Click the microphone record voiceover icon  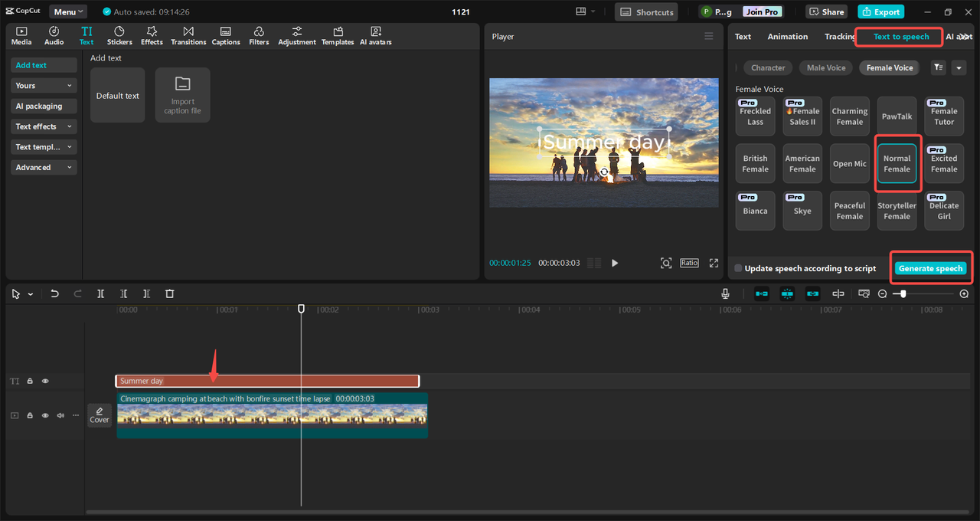pos(725,293)
